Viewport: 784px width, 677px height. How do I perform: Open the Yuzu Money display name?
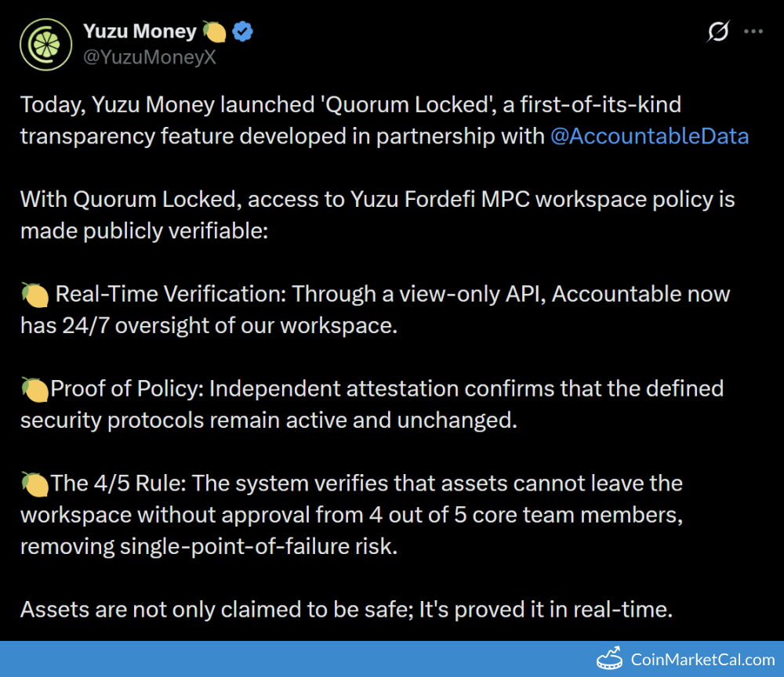pyautogui.click(x=140, y=31)
